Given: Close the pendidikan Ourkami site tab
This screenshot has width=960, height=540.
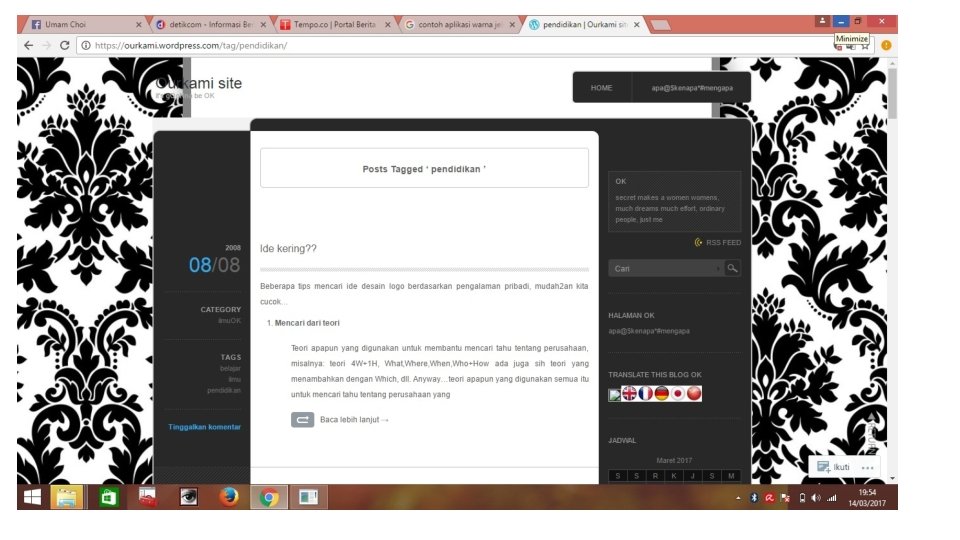Looking at the screenshot, I should pyautogui.click(x=637, y=24).
